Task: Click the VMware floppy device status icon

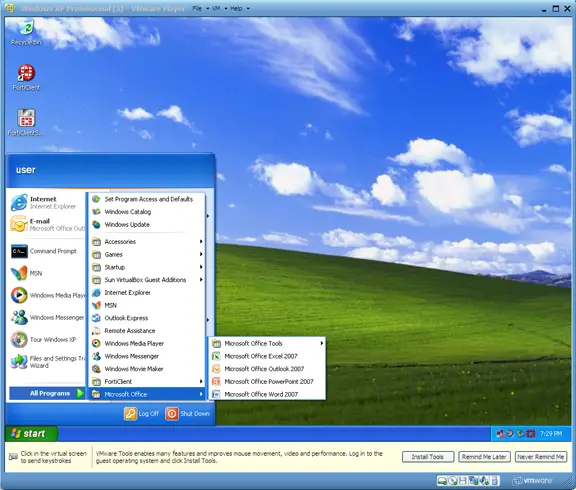Action: point(463,480)
